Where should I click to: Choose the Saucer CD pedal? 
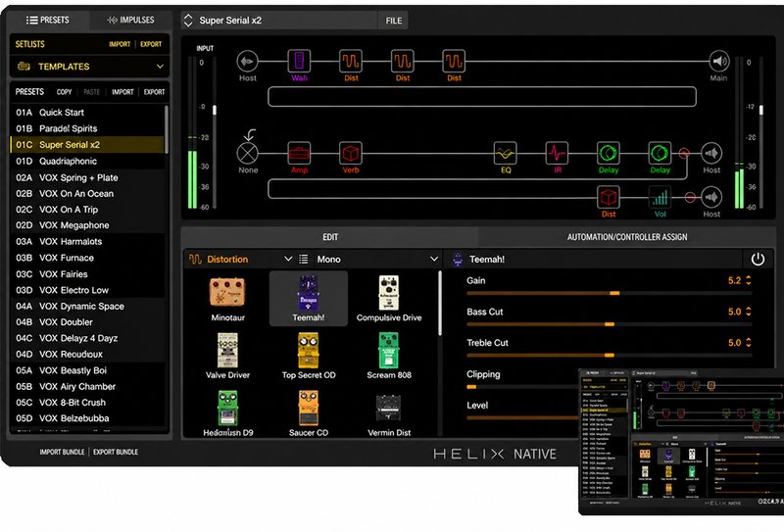coord(309,414)
